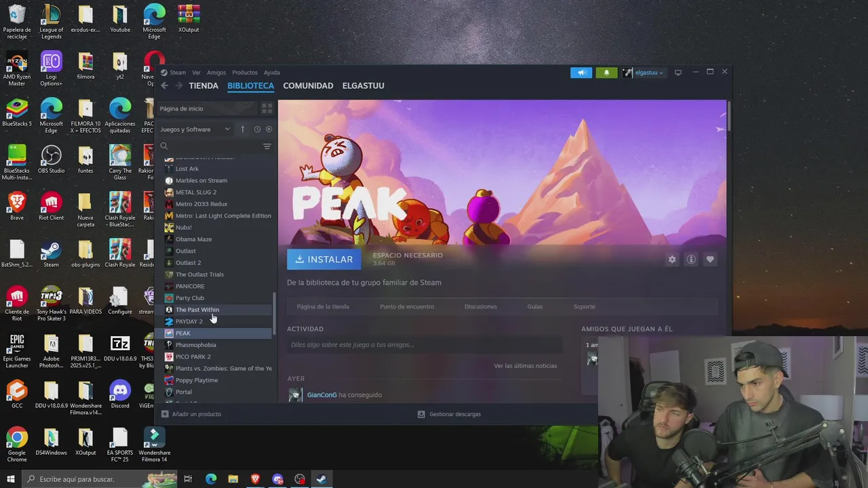Click Ver las últimas noticias
The width and height of the screenshot is (868, 488).
tap(526, 366)
